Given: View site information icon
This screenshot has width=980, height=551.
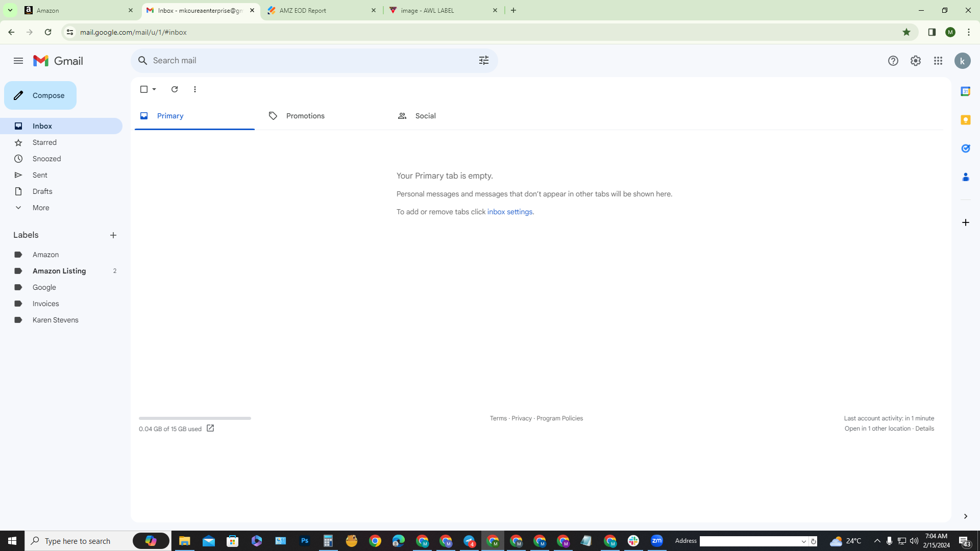Looking at the screenshot, I should point(70,32).
